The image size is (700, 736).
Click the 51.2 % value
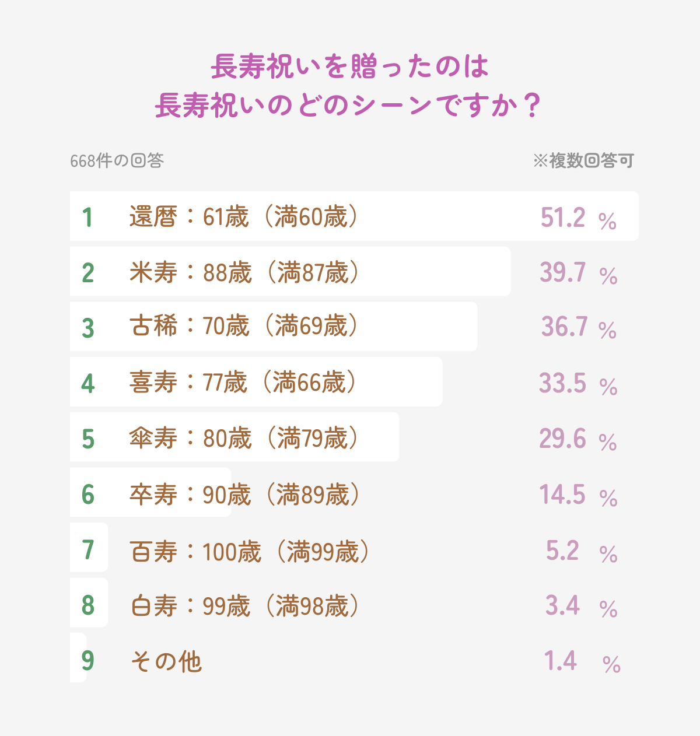578,218
